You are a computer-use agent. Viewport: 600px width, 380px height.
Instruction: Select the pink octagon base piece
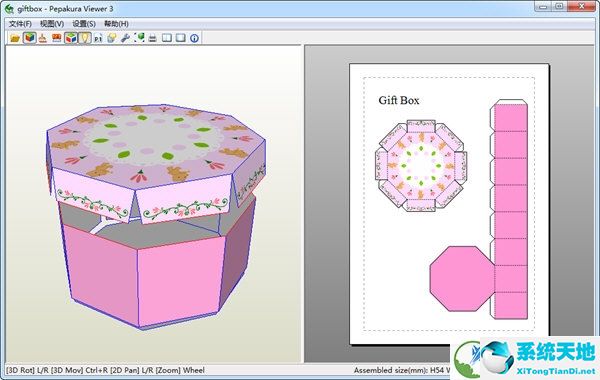click(x=461, y=279)
